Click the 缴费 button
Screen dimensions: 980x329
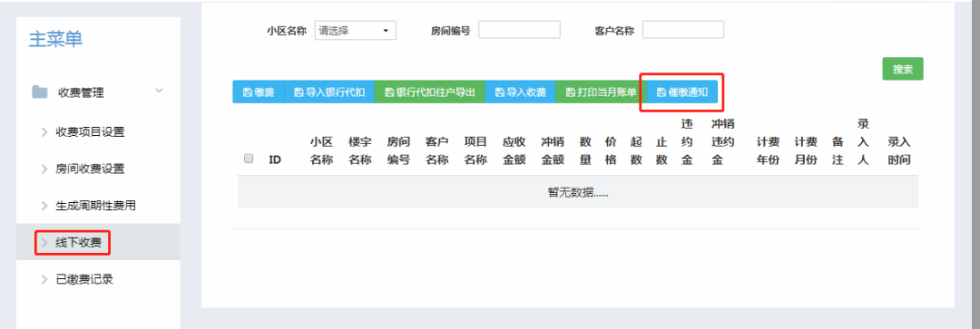259,92
